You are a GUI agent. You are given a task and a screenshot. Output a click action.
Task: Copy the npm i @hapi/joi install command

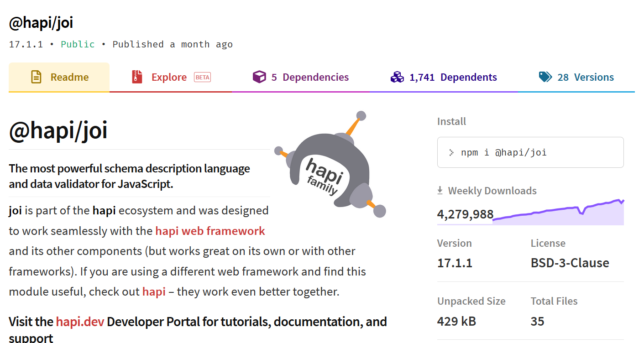tap(503, 152)
